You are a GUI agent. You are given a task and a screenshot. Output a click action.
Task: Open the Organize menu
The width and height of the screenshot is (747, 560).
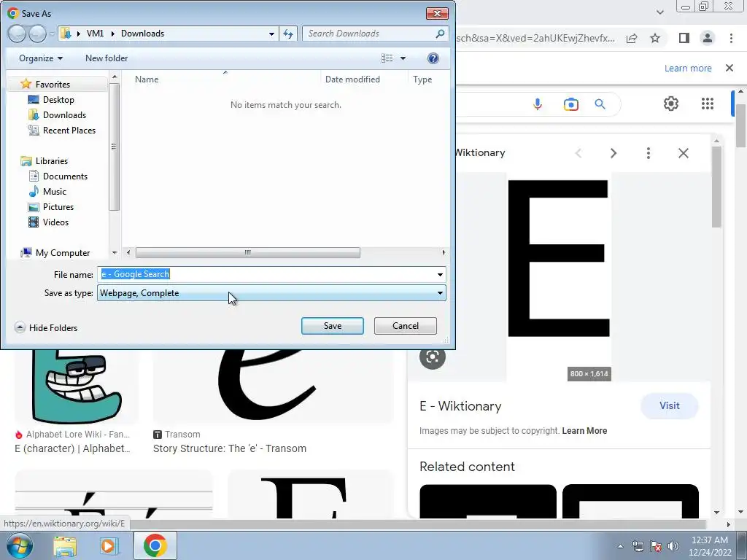point(41,58)
